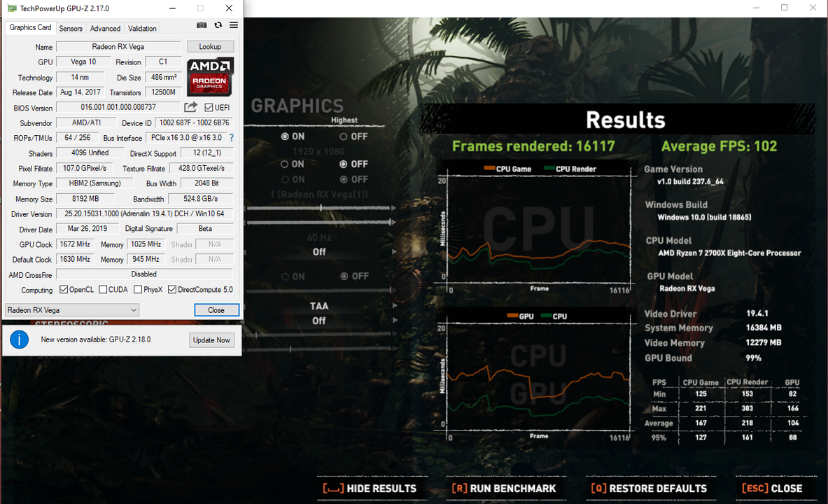Click the right arrow next to TAA

click(394, 306)
